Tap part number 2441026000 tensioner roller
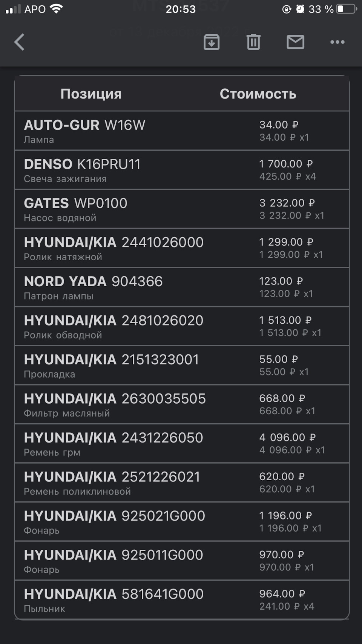Screen dimensions: 362x644 point(163,242)
